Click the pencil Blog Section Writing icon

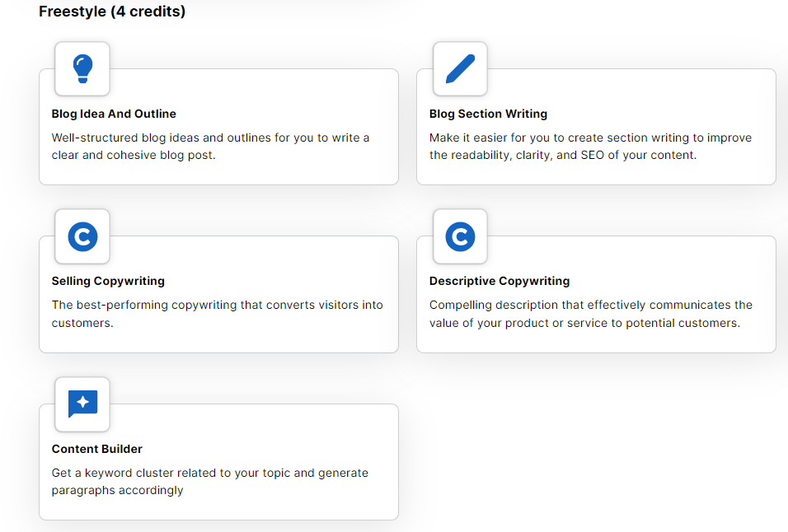coord(460,68)
